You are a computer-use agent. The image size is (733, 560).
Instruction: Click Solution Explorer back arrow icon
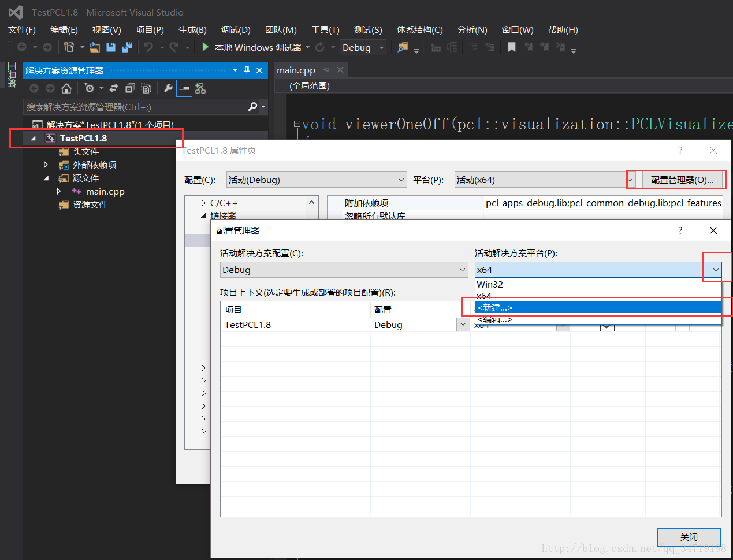pos(34,88)
